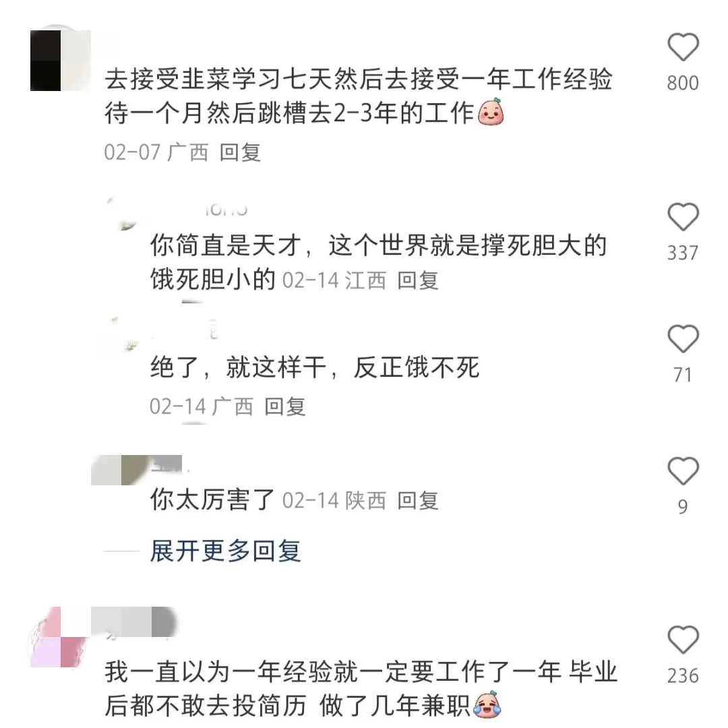This screenshot has width=728, height=728.
Task: Tap the comment text starting with 去接受韭菜学习
Action: [359, 96]
